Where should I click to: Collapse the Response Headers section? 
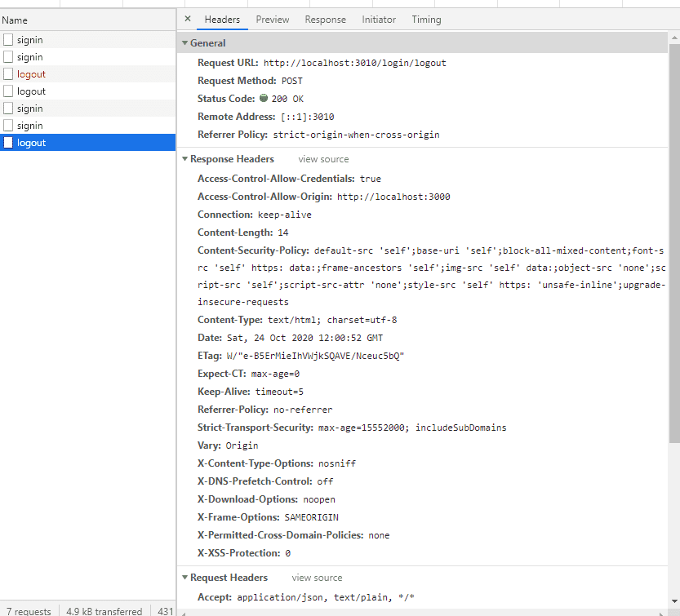tap(184, 159)
